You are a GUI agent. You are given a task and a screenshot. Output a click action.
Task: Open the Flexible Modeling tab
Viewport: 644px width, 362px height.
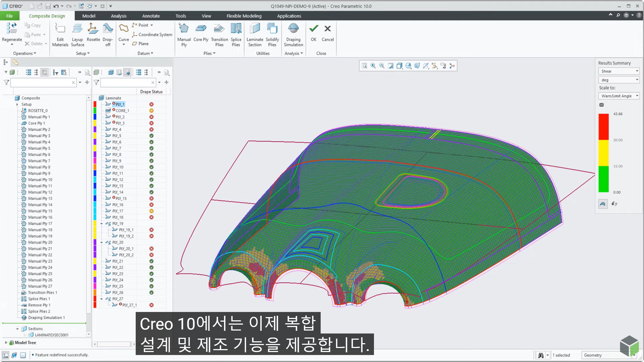[244, 16]
